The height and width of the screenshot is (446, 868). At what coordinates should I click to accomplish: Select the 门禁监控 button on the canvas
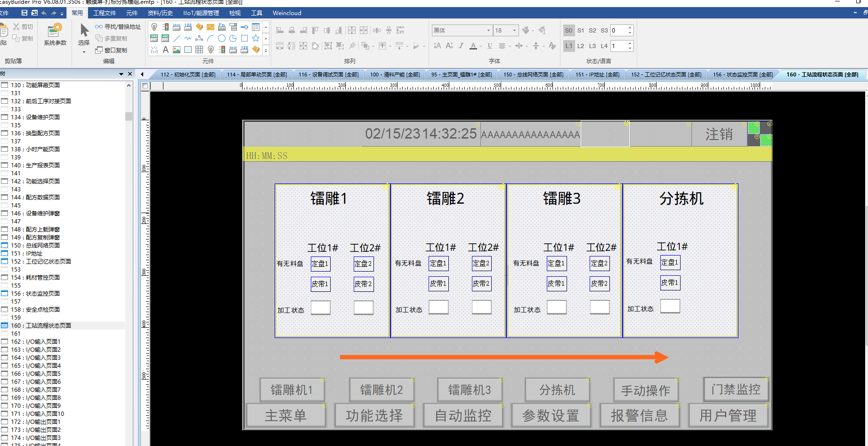click(x=736, y=389)
